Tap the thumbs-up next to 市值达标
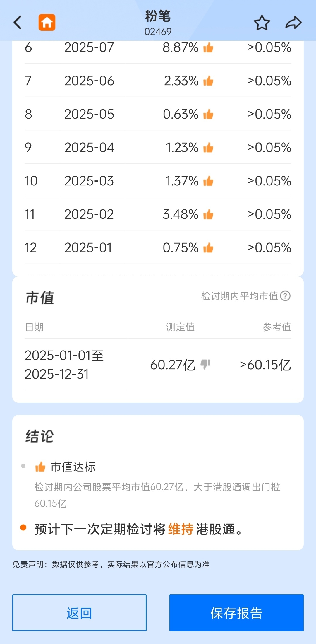The height and width of the screenshot is (644, 316). 40,467
